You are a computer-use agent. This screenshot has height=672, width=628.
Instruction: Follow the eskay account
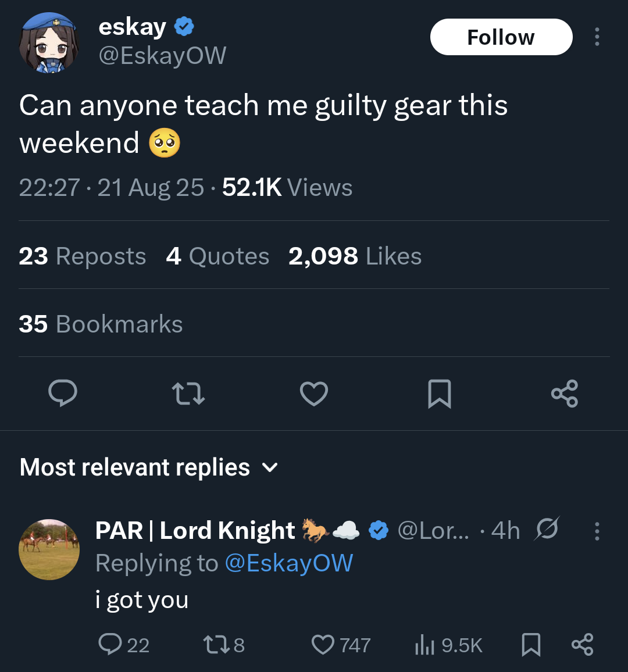point(501,37)
